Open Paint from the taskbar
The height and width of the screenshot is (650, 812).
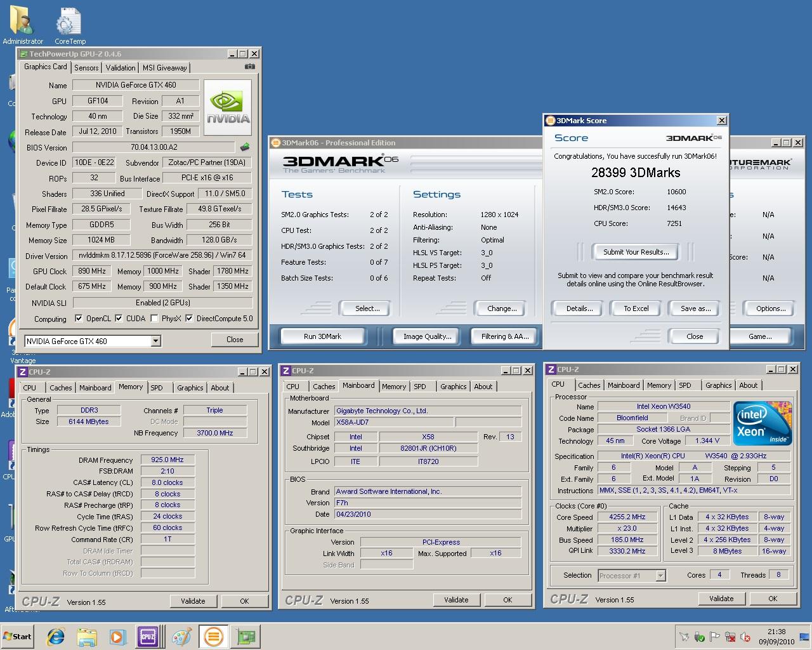(x=181, y=637)
